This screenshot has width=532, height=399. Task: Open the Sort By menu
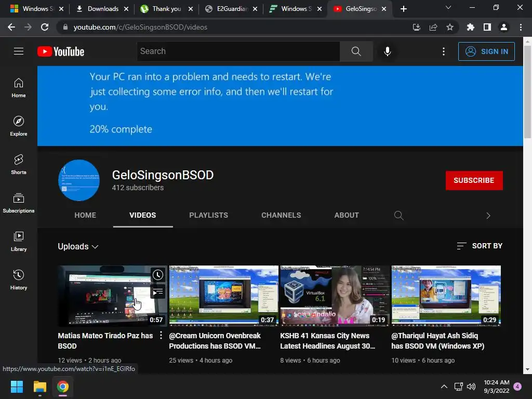pyautogui.click(x=480, y=246)
